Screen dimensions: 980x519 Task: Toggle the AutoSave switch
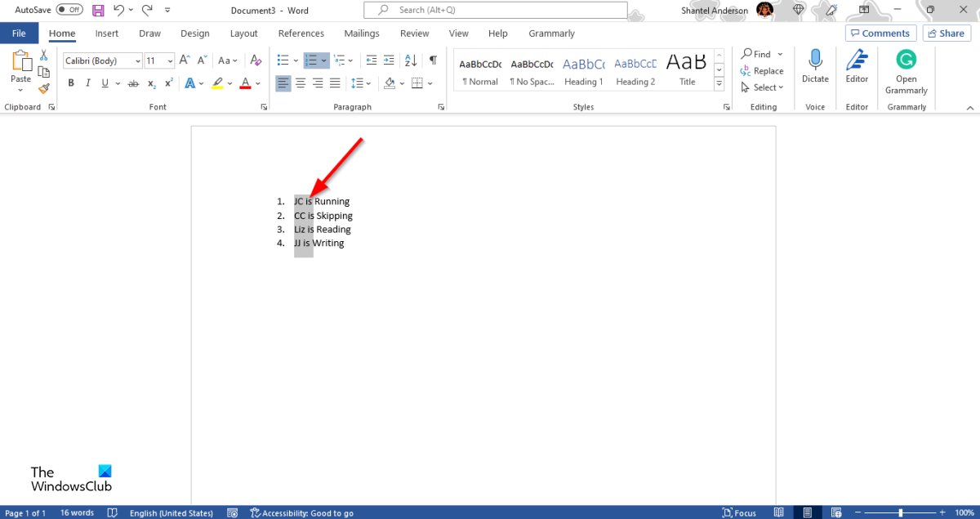tap(69, 10)
